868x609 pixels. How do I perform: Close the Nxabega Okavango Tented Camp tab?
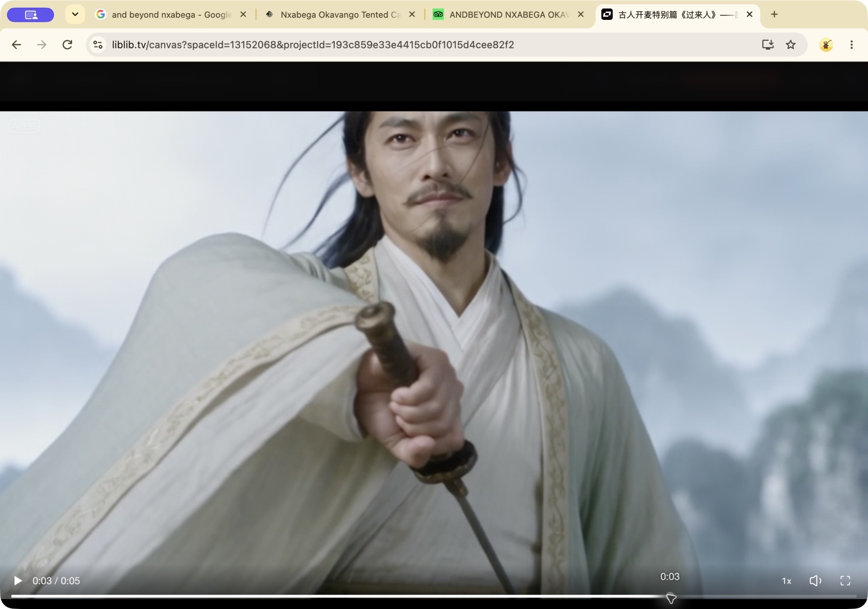412,14
